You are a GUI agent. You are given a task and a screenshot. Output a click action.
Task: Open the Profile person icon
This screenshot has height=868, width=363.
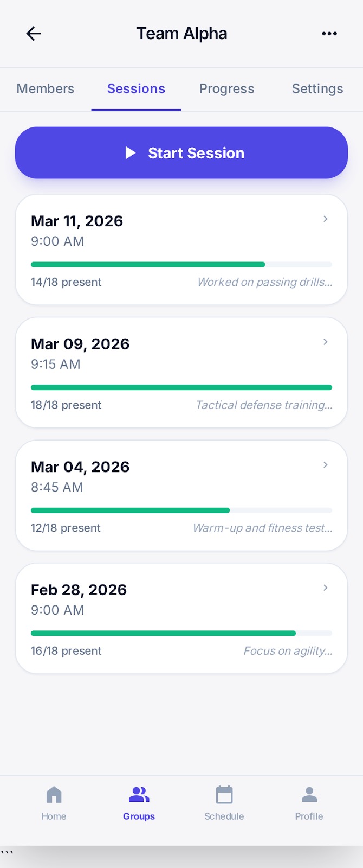(x=309, y=795)
